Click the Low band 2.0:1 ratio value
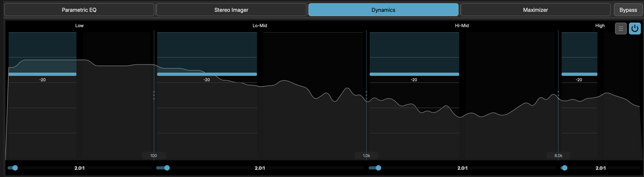 80,168
